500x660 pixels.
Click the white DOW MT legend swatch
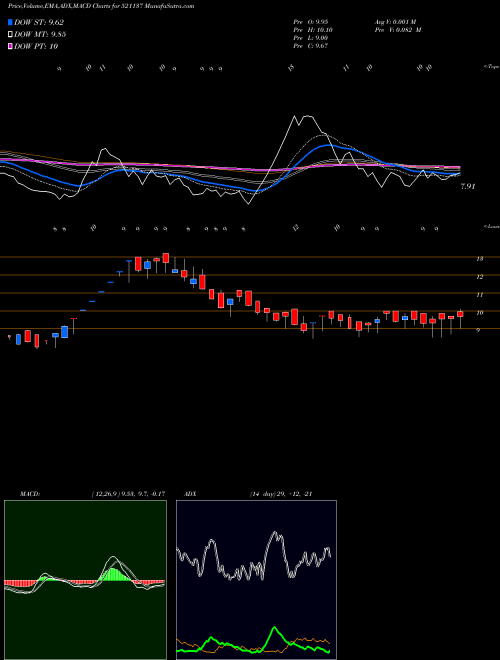point(11,35)
